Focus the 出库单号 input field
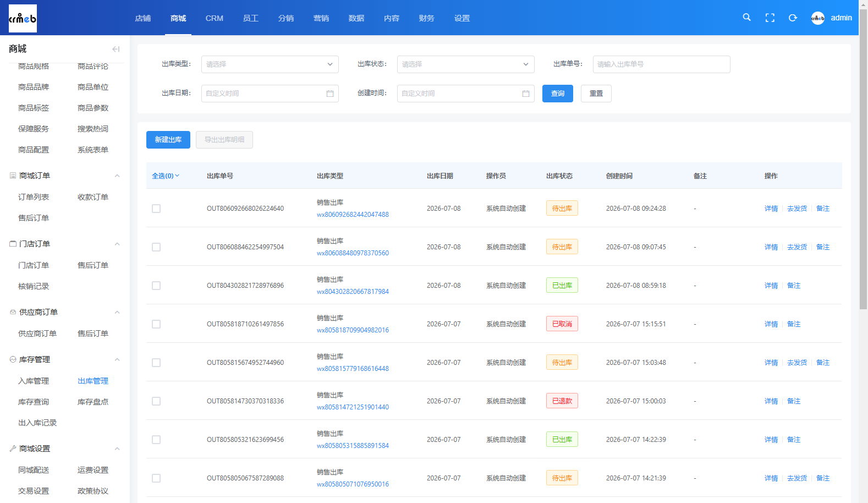Image resolution: width=868 pixels, height=503 pixels. (662, 64)
